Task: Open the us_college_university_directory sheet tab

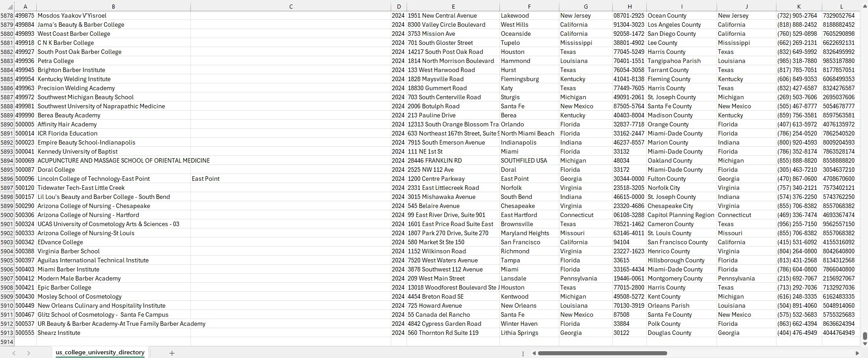Action: click(x=100, y=353)
